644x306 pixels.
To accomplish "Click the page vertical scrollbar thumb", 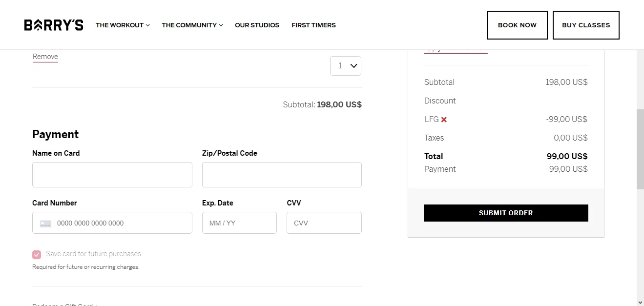I will pyautogui.click(x=640, y=149).
